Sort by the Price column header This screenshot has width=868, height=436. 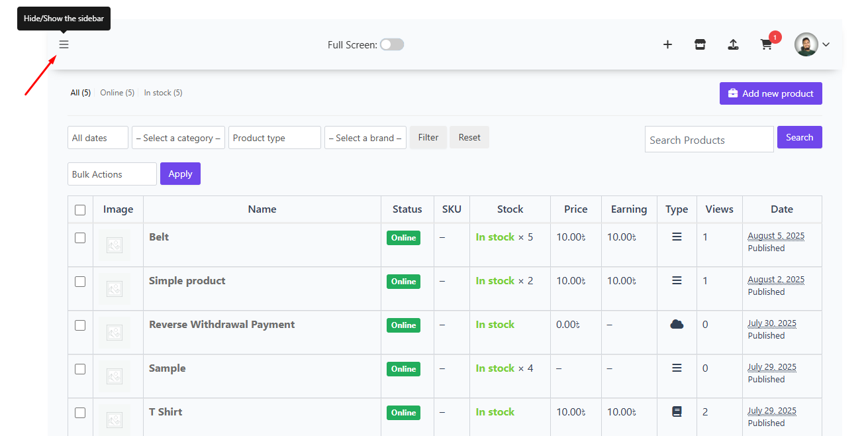(x=576, y=209)
